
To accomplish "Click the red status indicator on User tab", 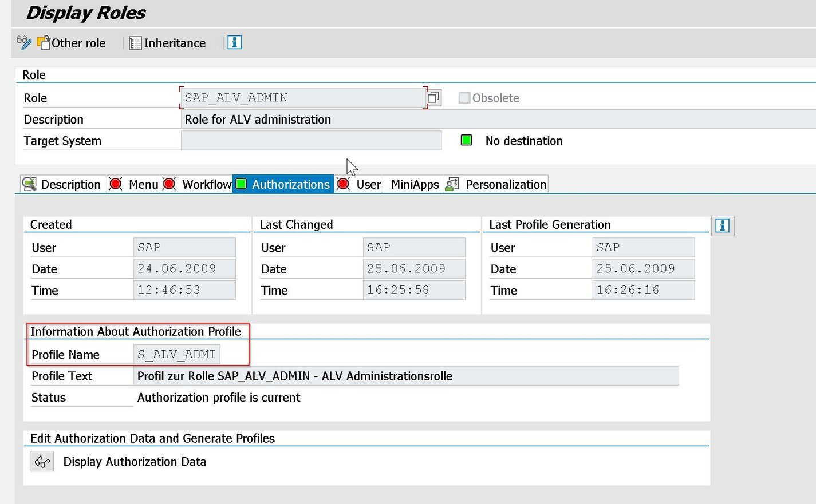I will [343, 184].
